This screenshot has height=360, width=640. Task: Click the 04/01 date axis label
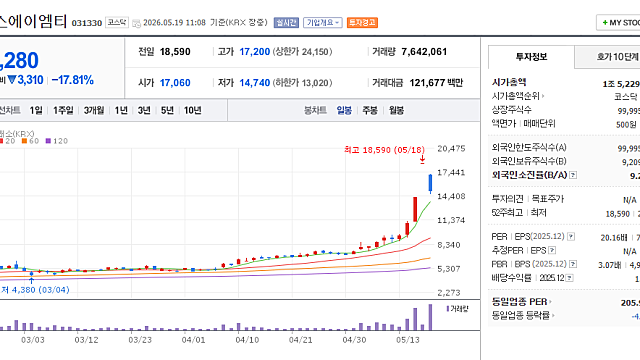click(x=193, y=340)
